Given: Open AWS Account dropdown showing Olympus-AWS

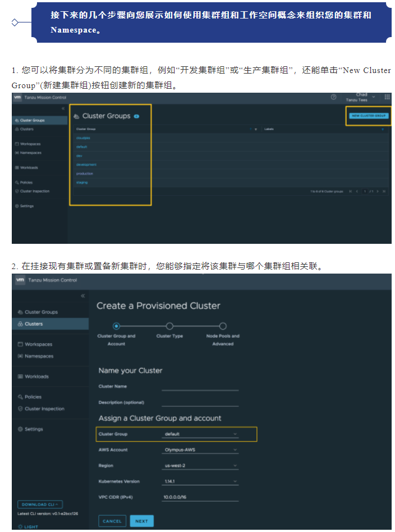Looking at the screenshot, I should tap(200, 450).
